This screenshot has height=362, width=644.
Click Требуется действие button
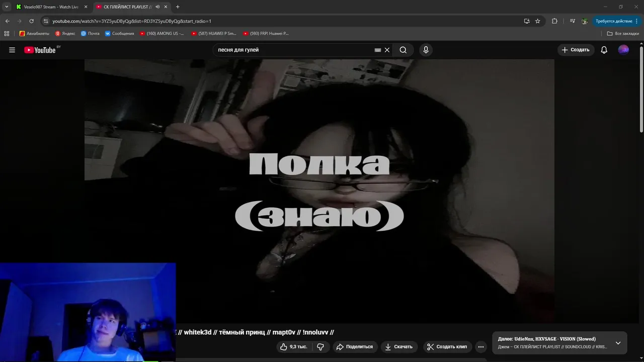click(x=617, y=21)
